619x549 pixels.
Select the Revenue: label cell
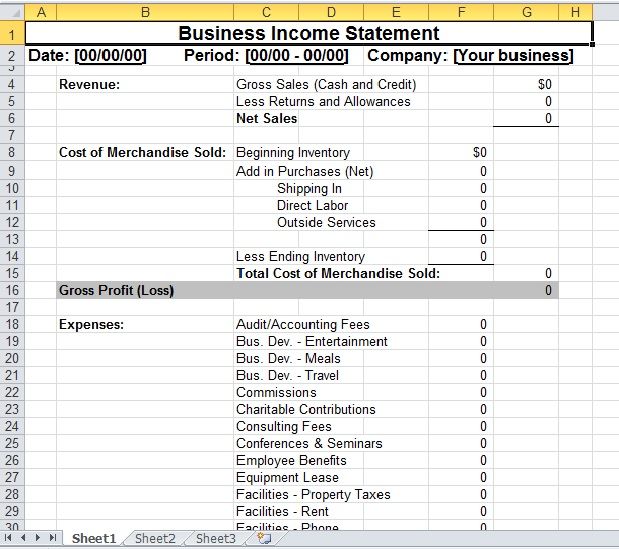[145, 84]
